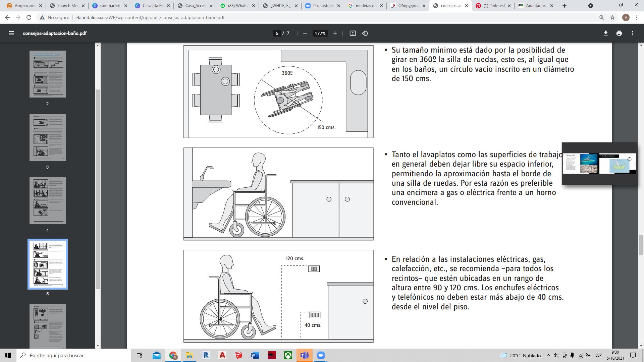Open a new browser tab
Screen dimensions: 644x362
[x=565, y=6]
